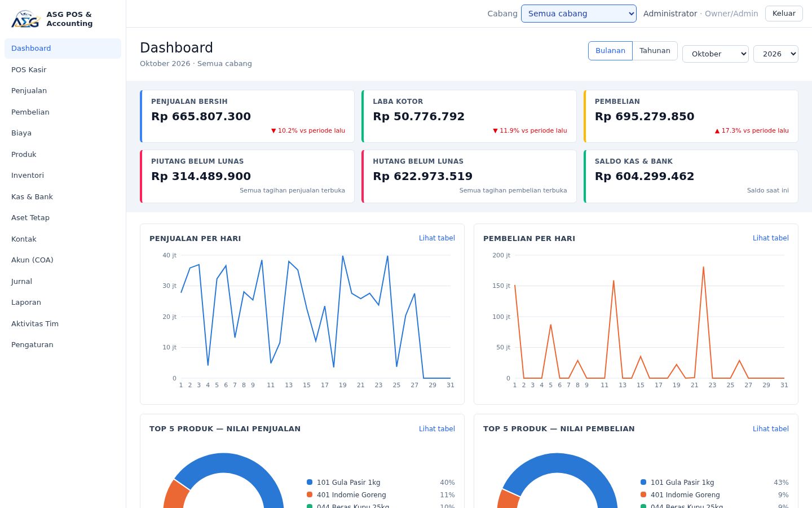Click the Penjualan Bersih card
Screen dimensions: 812x508
247,116
